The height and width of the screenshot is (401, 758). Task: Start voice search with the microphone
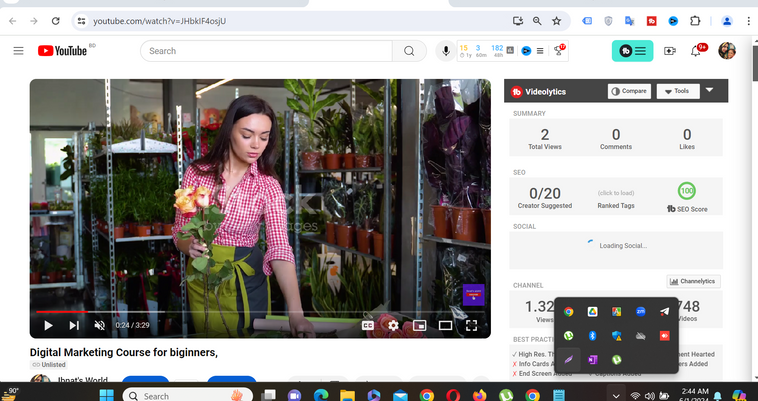click(445, 51)
